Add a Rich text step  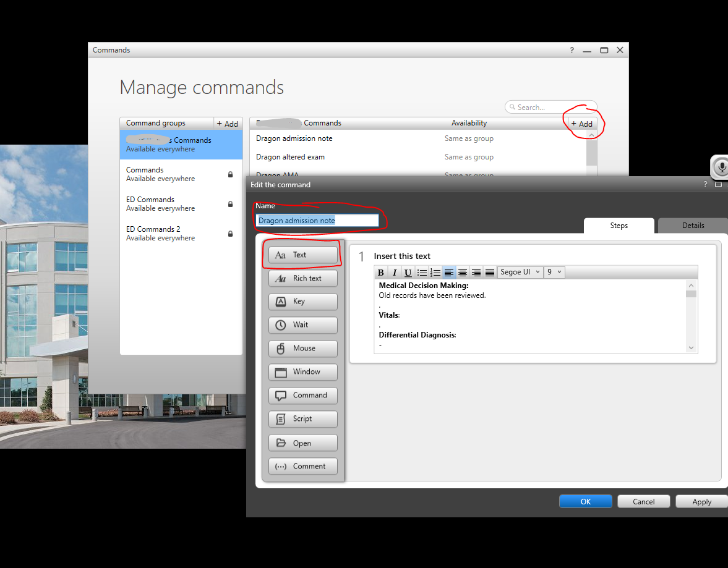click(302, 278)
